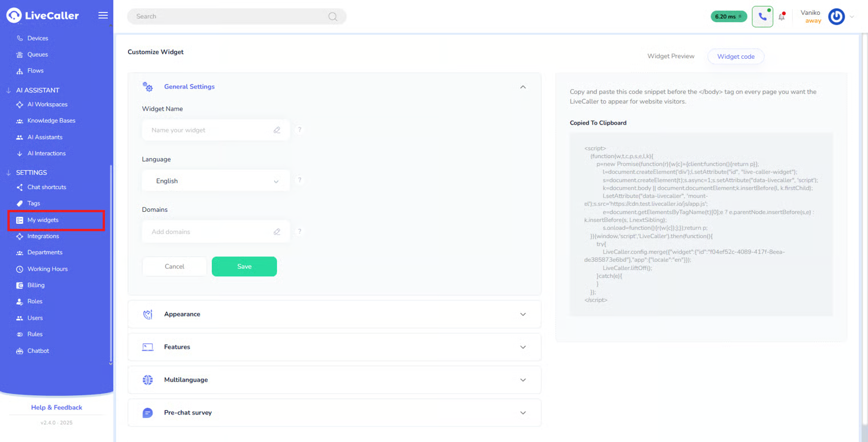Open the Help & Feedback link
868x442 pixels.
click(x=57, y=408)
